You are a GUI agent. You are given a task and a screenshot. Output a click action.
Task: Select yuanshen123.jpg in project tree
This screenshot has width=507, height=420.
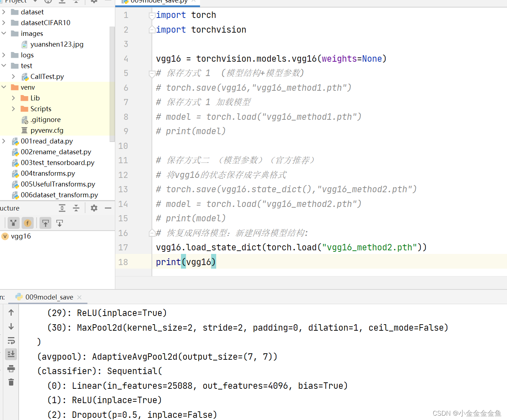click(57, 44)
